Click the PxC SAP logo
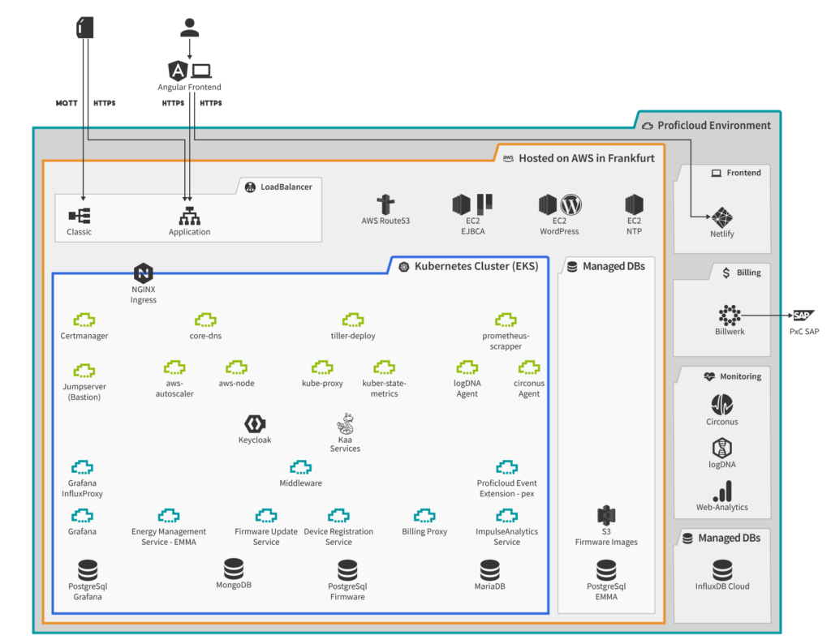This screenshot has height=644, width=831. coord(803,316)
